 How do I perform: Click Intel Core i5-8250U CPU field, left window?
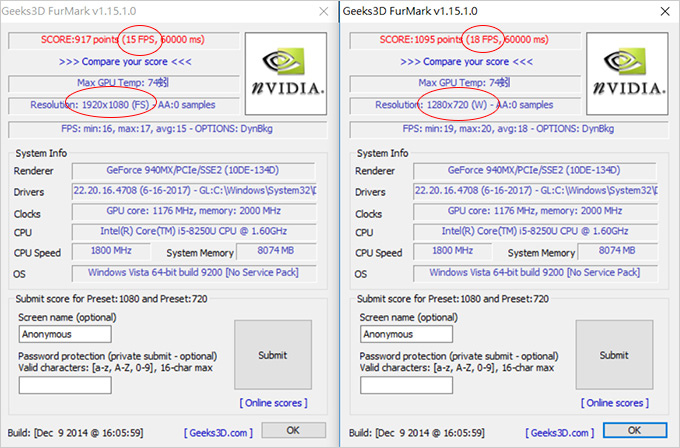(x=194, y=231)
